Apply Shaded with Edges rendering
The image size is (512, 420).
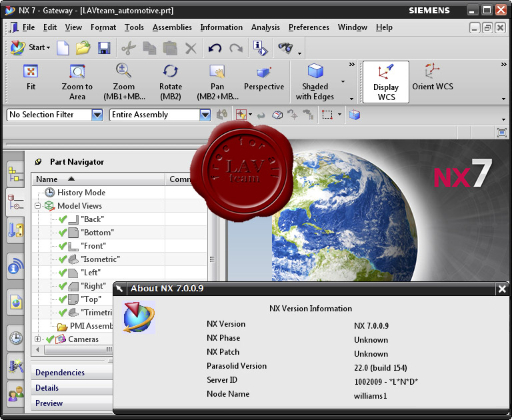click(x=315, y=82)
